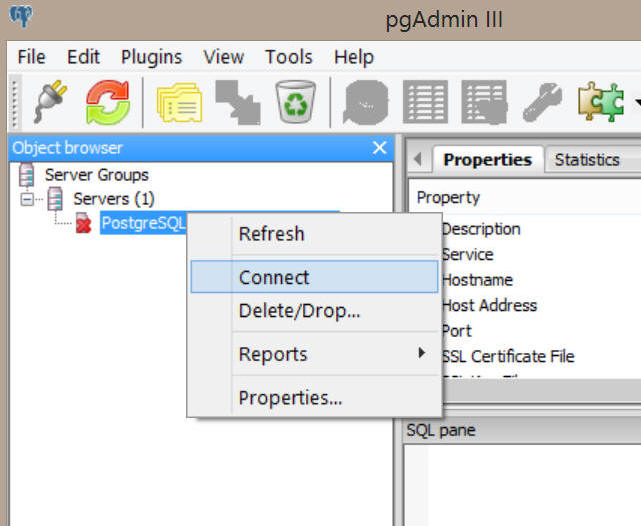Switch to the Properties tab
The image size is (641, 526).
[488, 160]
